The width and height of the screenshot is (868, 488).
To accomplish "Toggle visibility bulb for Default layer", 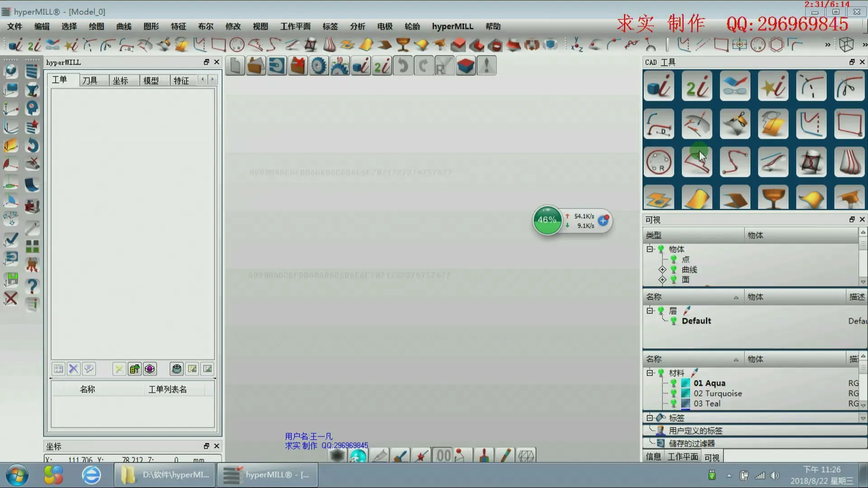I will coord(674,321).
